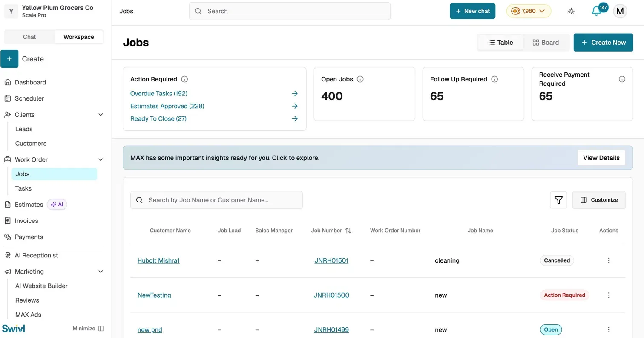This screenshot has width=644, height=338.
Task: Open the 7,980 credits dropdown
Action: [x=529, y=11]
